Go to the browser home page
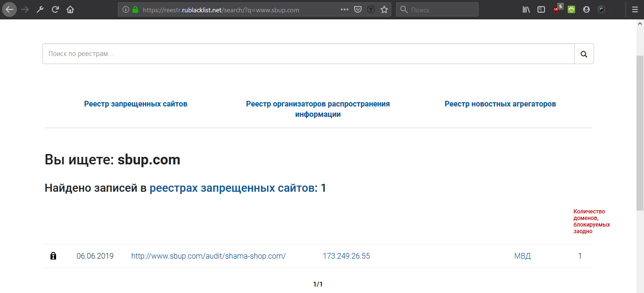The height and width of the screenshot is (293, 644). tap(70, 9)
